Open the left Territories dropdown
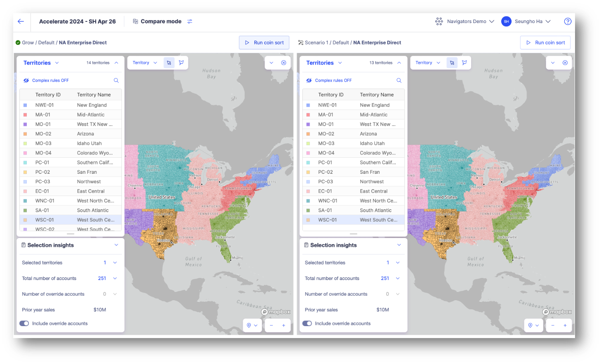 41,63
